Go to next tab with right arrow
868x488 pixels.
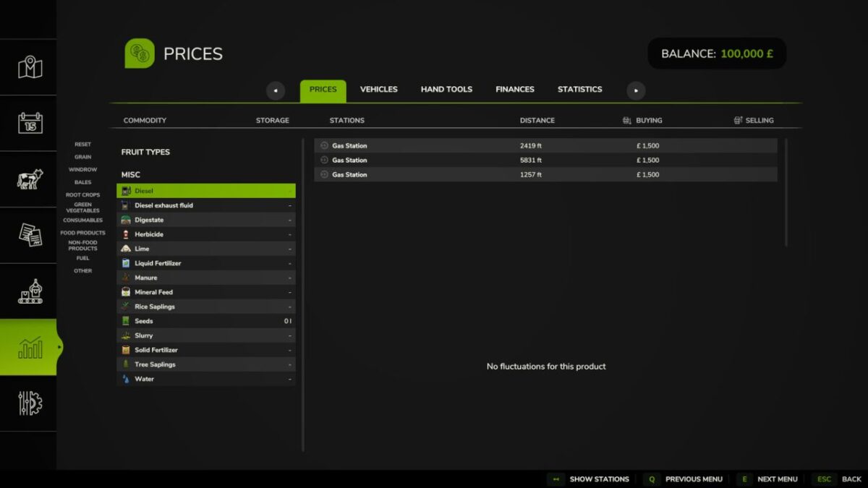point(636,90)
